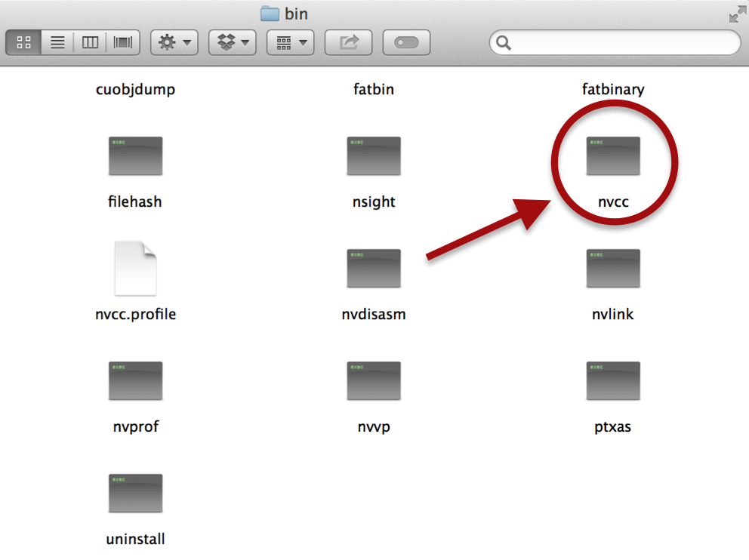Screen dimensions: 749x560
Task: Click the bin folder icon in title
Action: (270, 14)
